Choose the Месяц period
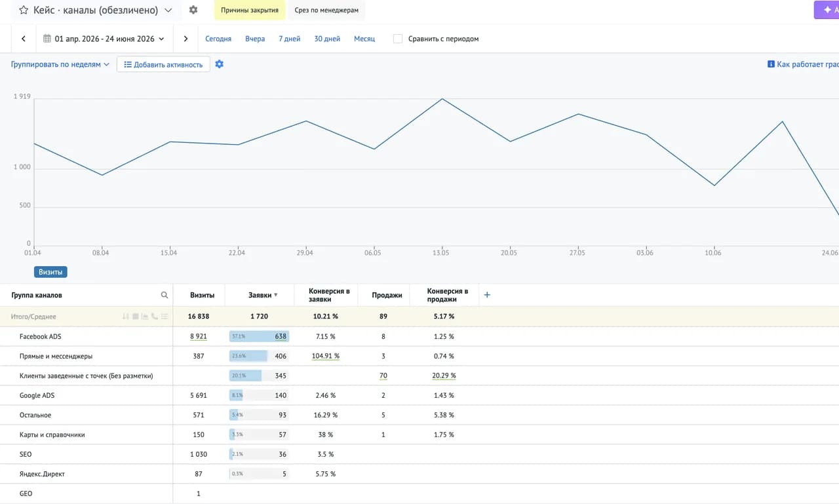 click(x=364, y=39)
